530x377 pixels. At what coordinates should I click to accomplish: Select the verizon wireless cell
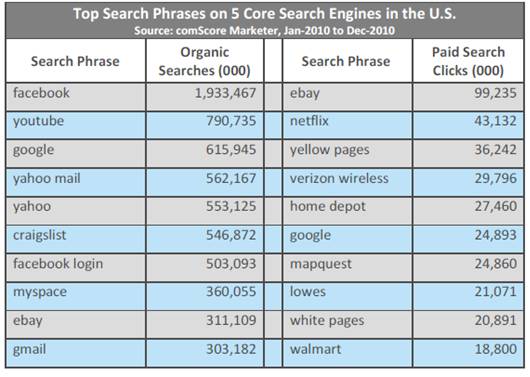pos(347,182)
